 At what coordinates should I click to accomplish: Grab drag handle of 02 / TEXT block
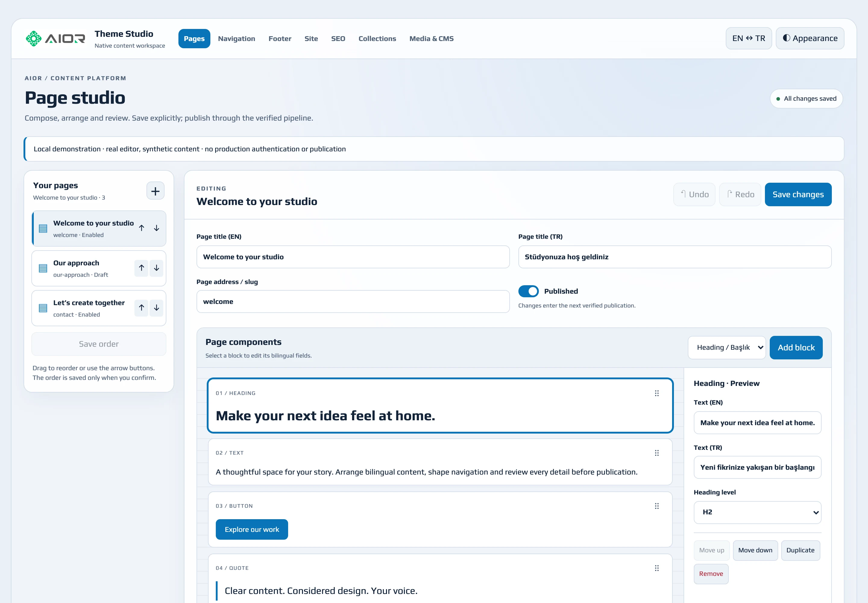657,453
